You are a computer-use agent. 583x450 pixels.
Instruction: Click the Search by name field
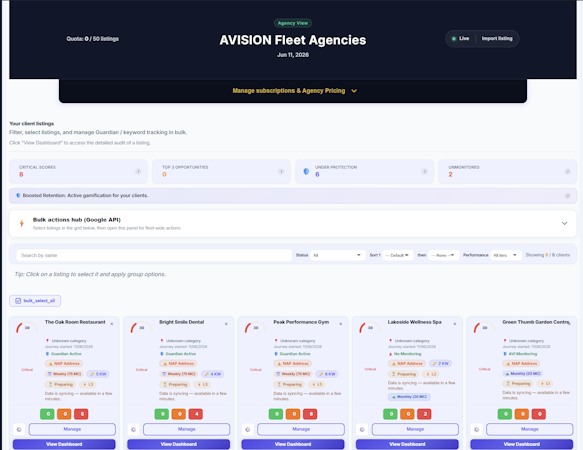click(154, 255)
